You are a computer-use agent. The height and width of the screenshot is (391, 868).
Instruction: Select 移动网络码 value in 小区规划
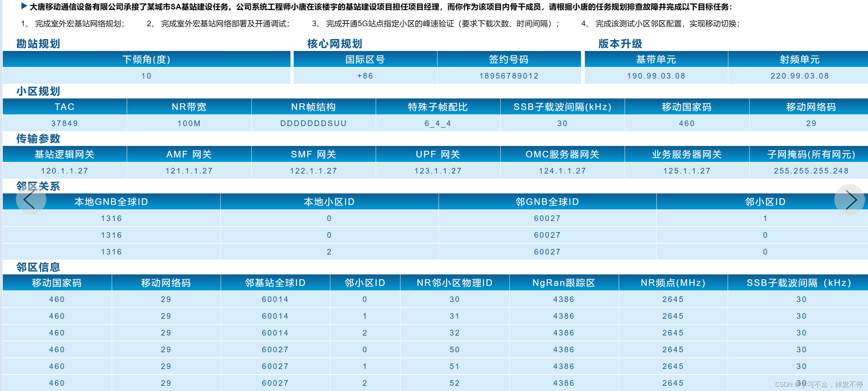point(811,123)
